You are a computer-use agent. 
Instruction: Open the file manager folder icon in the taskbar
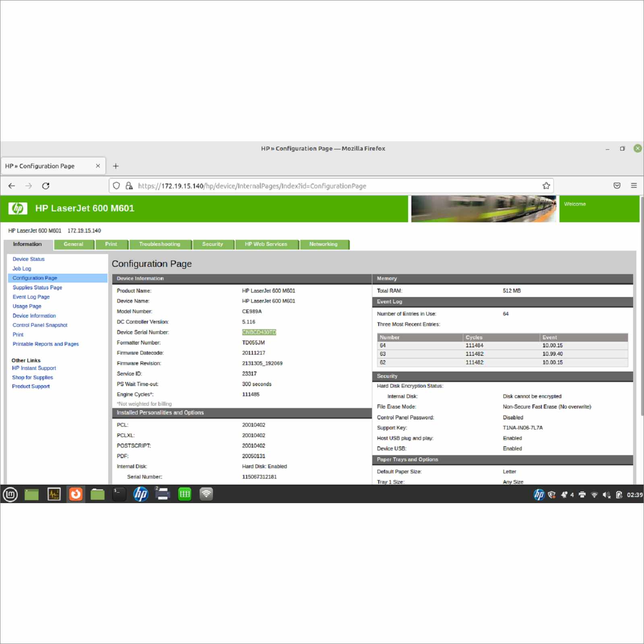tap(97, 494)
